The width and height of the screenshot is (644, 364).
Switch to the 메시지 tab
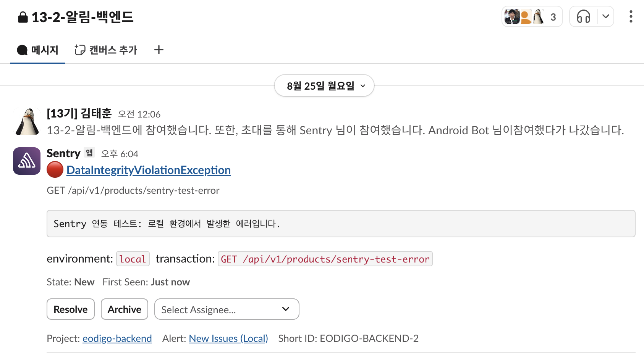tap(37, 50)
